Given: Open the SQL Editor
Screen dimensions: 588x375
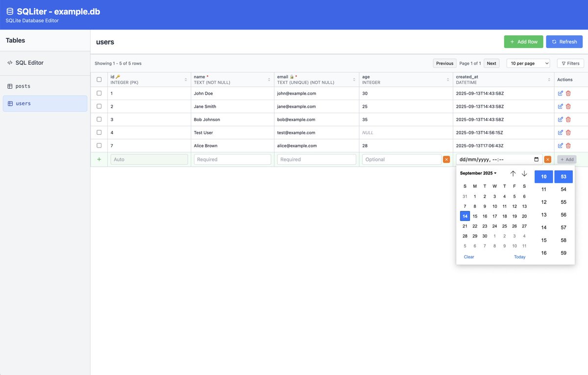Looking at the screenshot, I should tap(45, 63).
